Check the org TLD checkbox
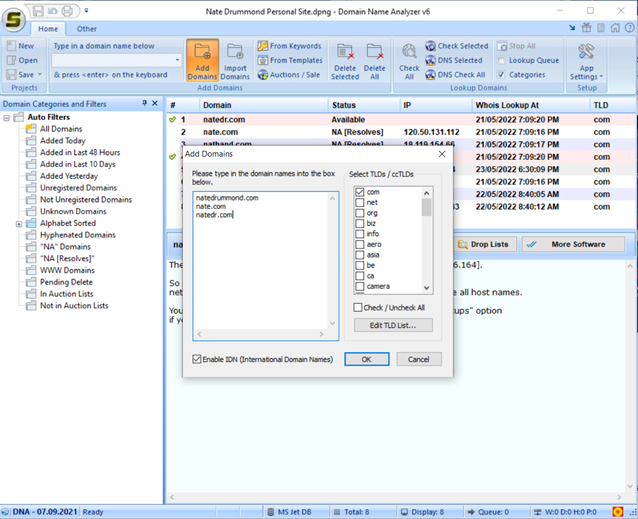The image size is (638, 519). 360,213
